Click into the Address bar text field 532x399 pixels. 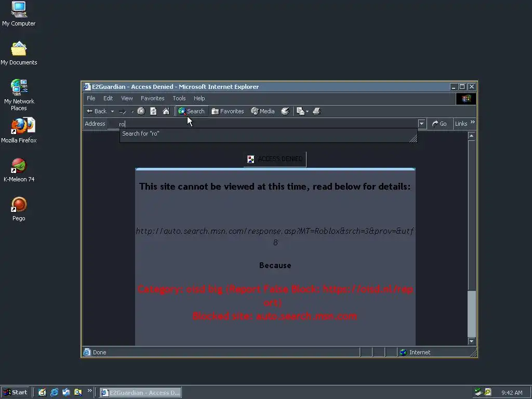262,124
